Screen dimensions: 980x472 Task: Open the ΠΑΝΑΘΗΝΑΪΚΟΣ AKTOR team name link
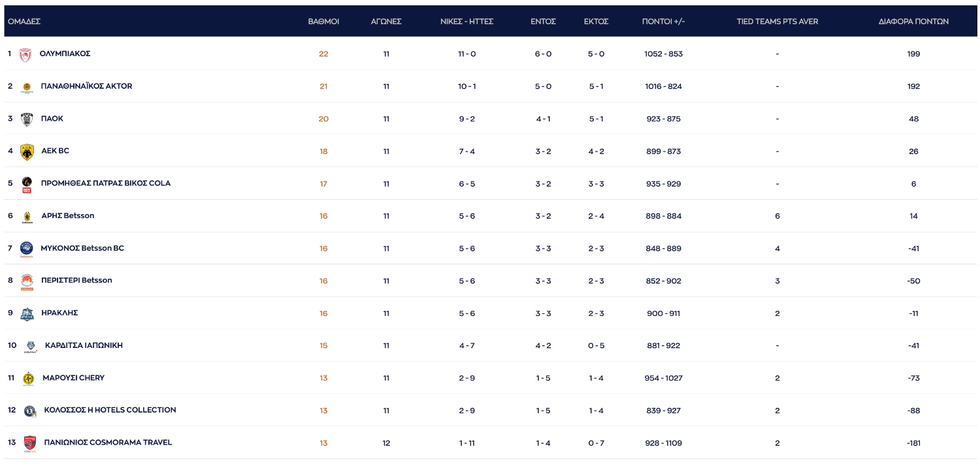86,86
